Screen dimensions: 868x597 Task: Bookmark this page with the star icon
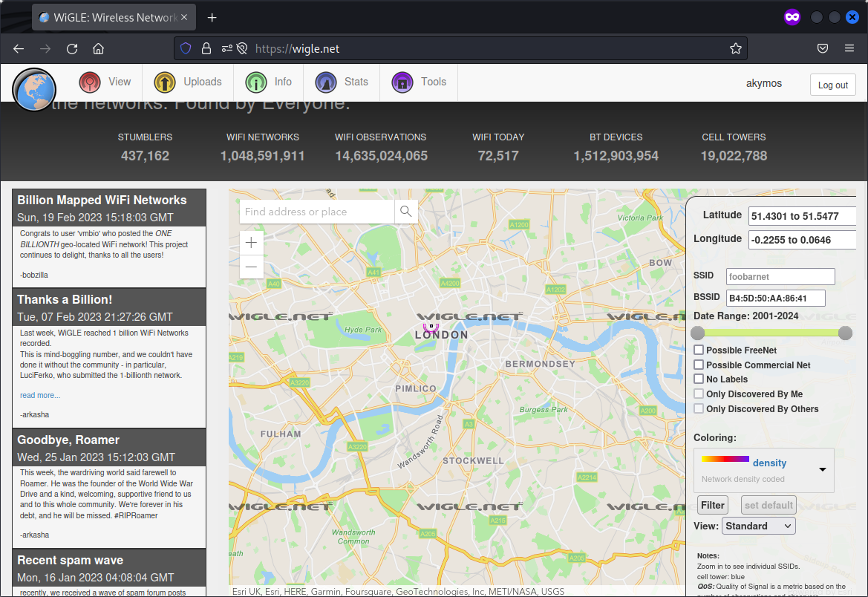(x=735, y=49)
